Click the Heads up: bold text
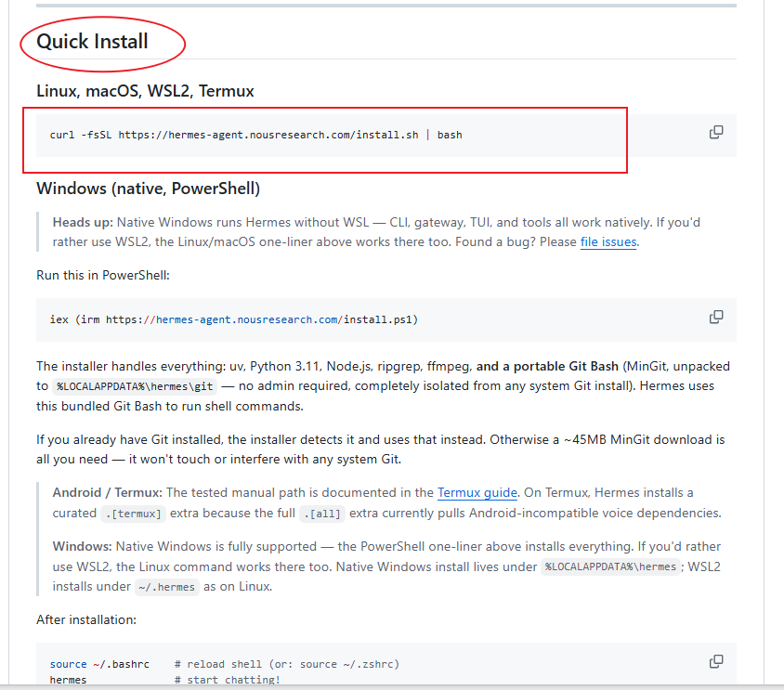 [x=83, y=223]
